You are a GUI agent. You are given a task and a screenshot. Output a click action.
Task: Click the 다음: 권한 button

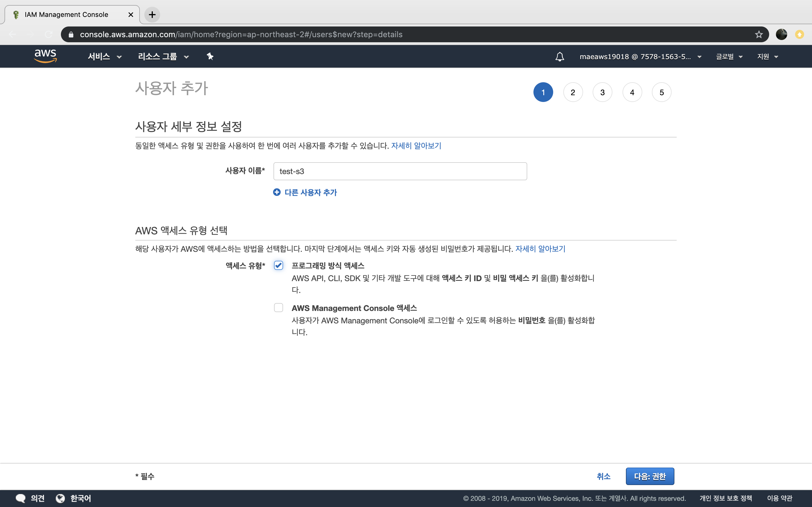650,476
